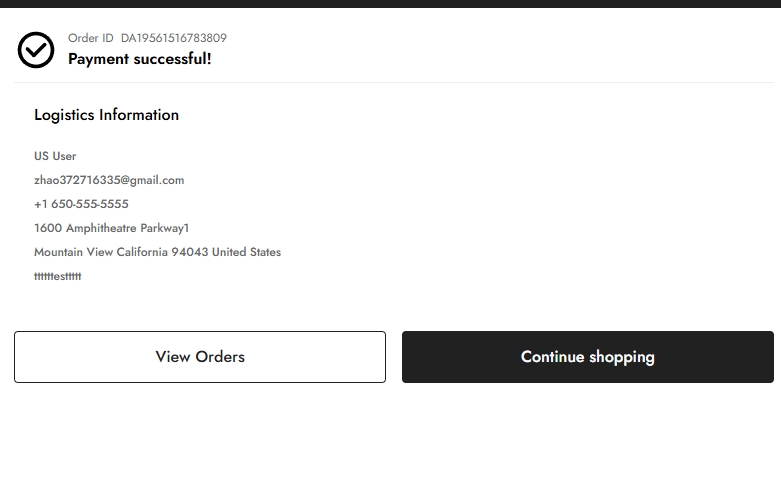Image resolution: width=781 pixels, height=504 pixels.
Task: Click the divider line under the payment status
Action: (390, 82)
